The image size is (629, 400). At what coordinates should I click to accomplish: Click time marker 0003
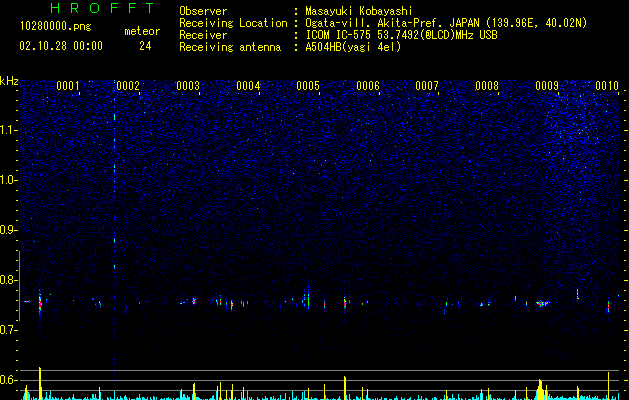[x=188, y=85]
